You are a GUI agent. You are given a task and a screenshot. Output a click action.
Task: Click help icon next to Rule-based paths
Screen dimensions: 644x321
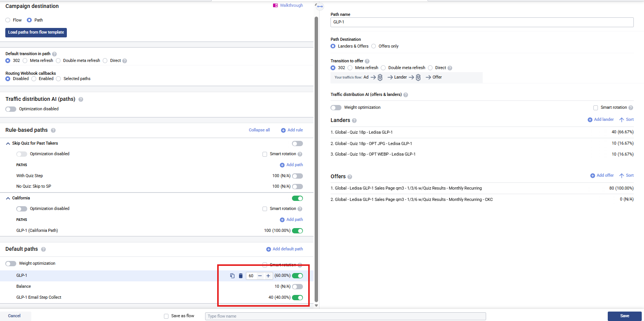click(x=53, y=130)
